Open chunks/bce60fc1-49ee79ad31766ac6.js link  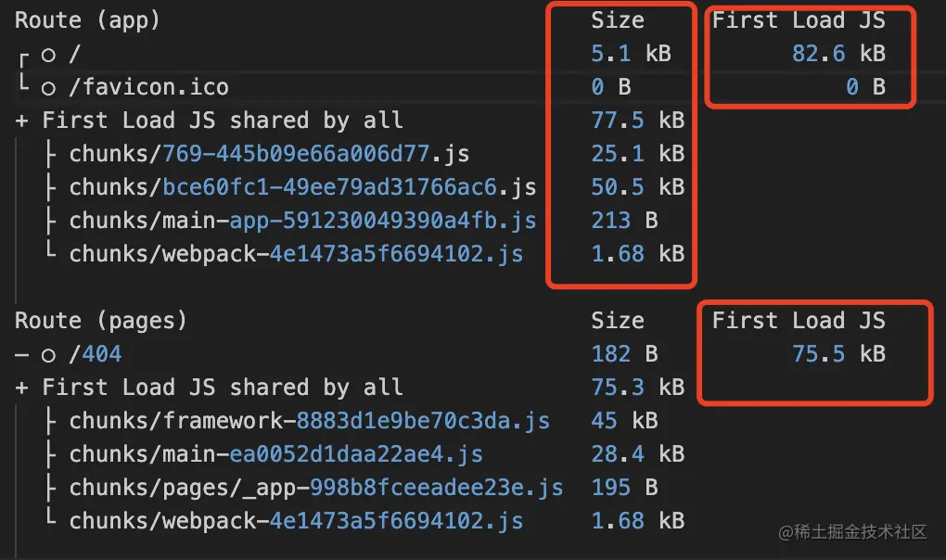coord(303,187)
